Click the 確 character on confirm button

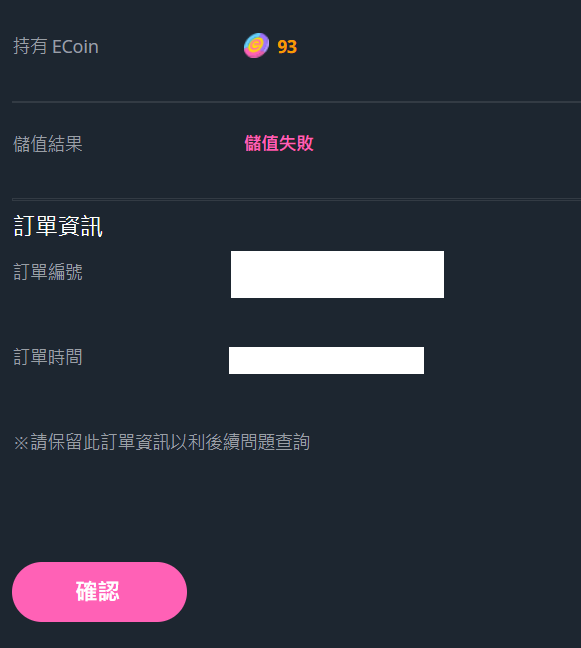click(86, 591)
